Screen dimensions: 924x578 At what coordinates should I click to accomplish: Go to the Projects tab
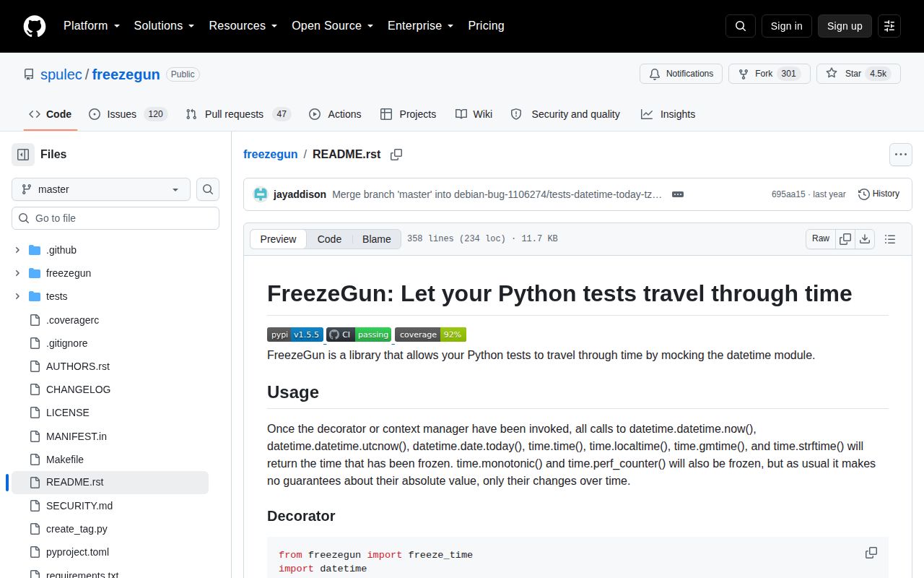pyautogui.click(x=408, y=114)
